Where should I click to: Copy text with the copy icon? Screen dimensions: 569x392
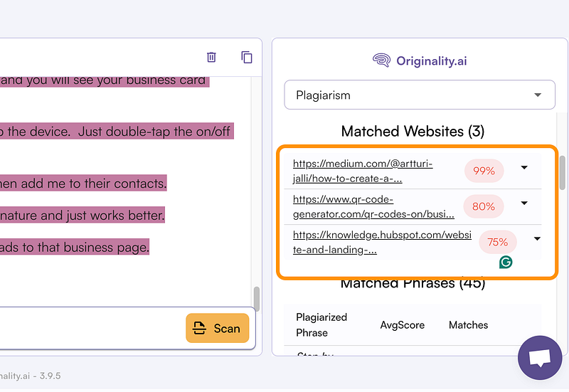247,57
